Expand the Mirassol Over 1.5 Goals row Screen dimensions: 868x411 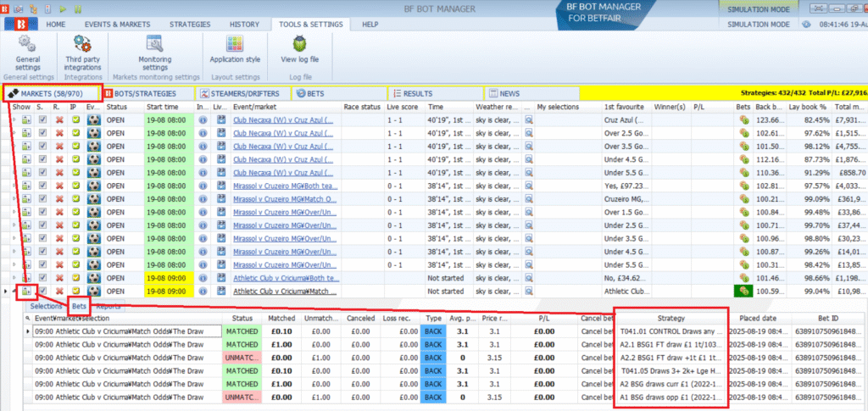(14, 212)
